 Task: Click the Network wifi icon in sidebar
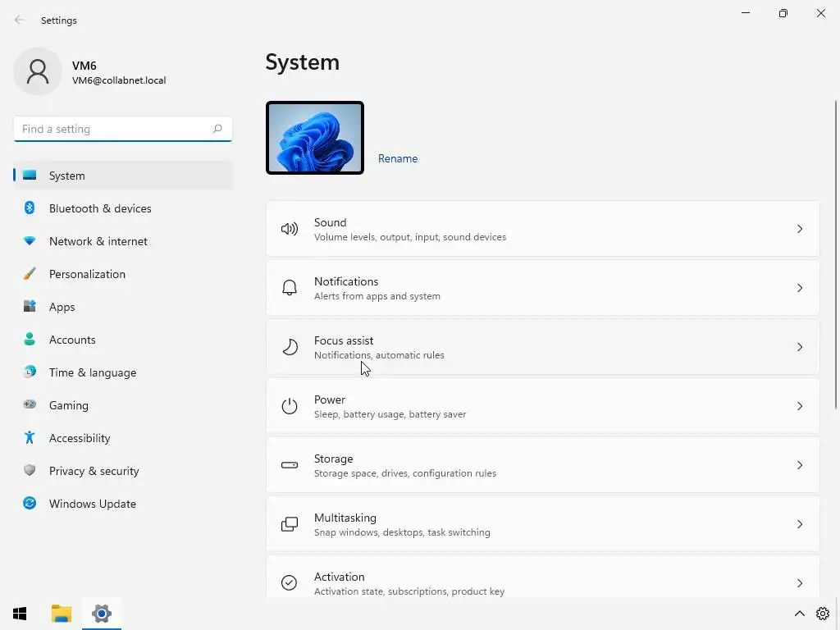pyautogui.click(x=30, y=241)
